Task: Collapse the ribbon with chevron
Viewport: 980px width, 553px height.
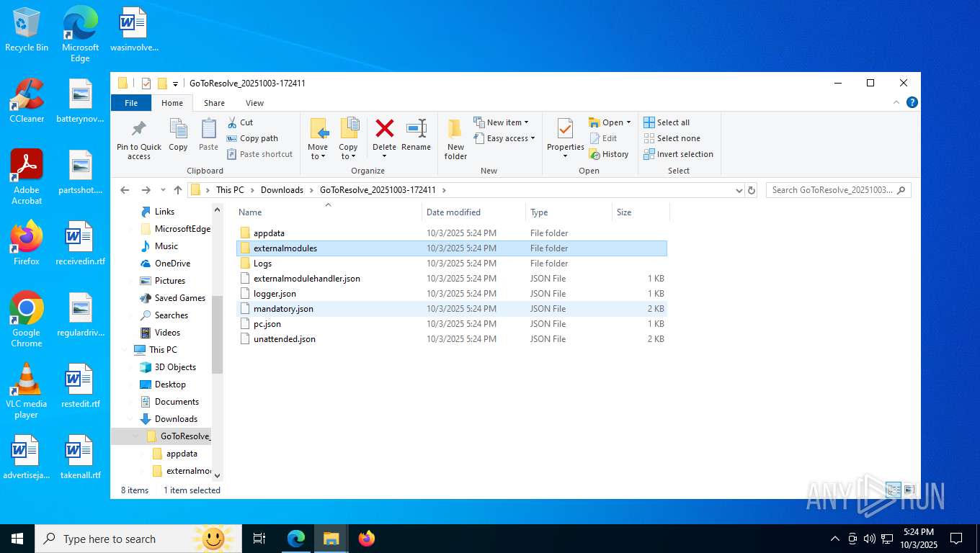Action: pos(898,103)
